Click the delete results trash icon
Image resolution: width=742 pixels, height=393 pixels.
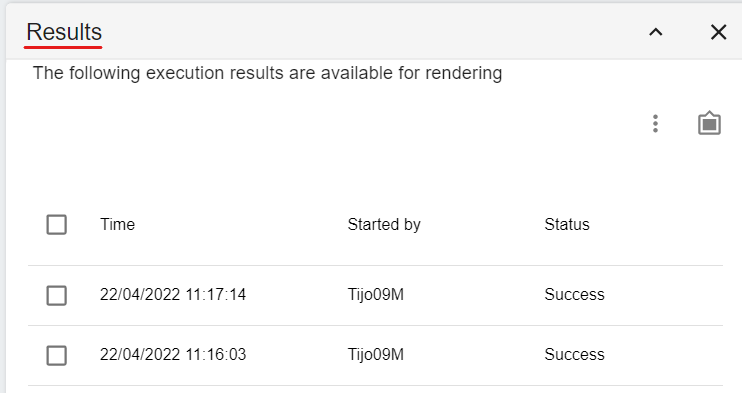click(709, 124)
